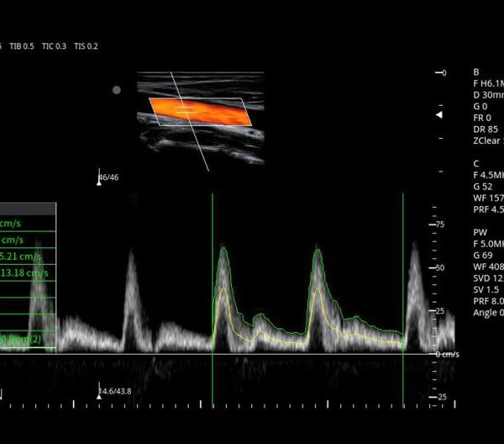Click the 14.6/43.8 sweep time marker

pos(113,392)
